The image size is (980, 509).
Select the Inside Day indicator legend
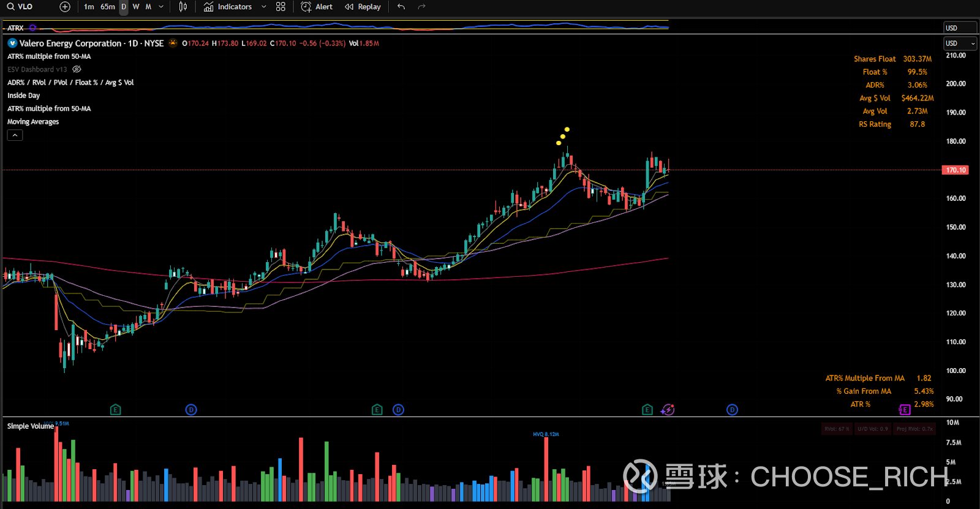tap(23, 96)
